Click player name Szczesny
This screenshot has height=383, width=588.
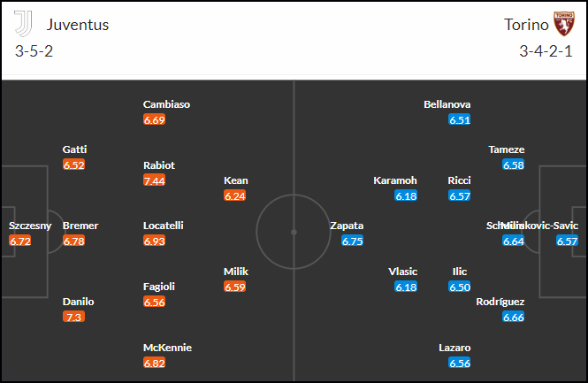tap(30, 226)
